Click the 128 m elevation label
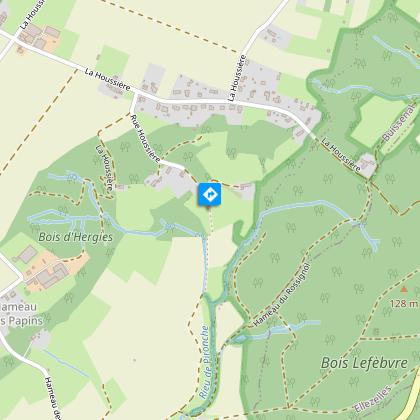This screenshot has height=420, width=420. (404, 304)
